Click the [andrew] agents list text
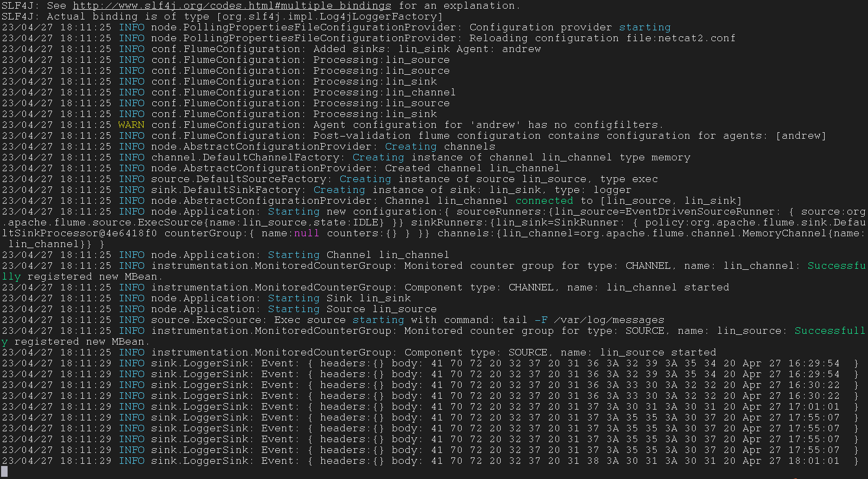This screenshot has width=868, height=479. (x=801, y=136)
